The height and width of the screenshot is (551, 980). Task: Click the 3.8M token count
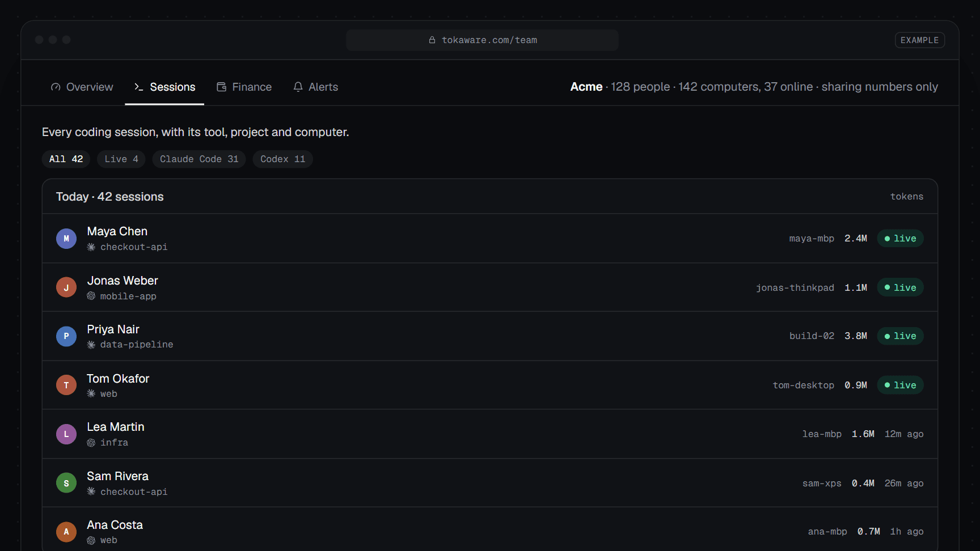tap(856, 336)
